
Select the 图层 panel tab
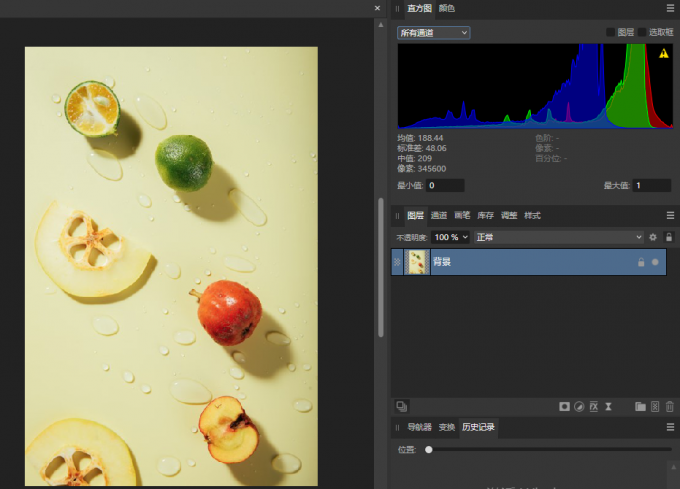point(415,215)
